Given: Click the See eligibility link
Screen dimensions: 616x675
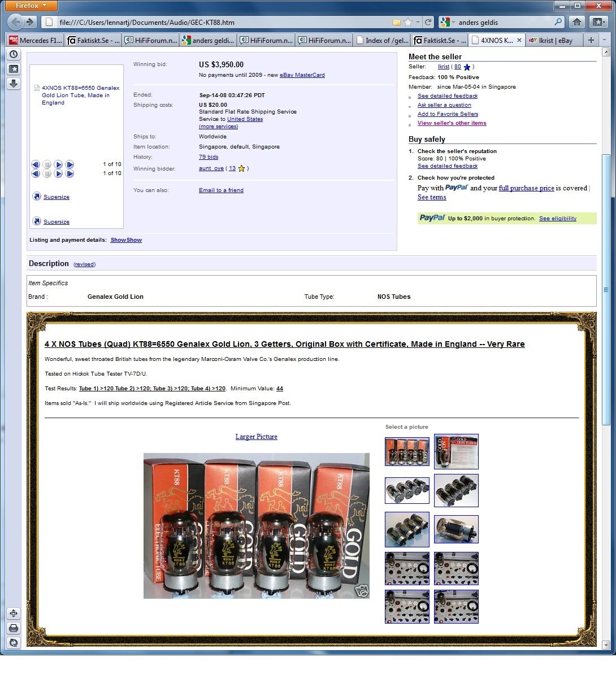Looking at the screenshot, I should 557,218.
